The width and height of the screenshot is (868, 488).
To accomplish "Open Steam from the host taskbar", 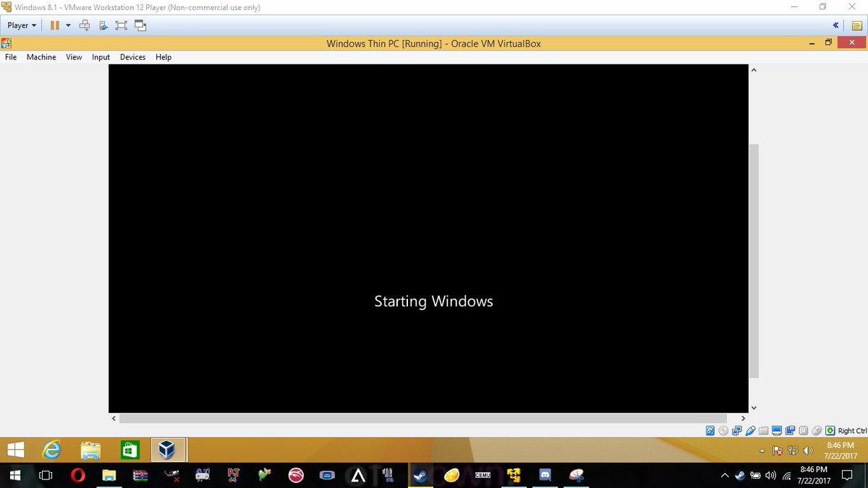I will (x=420, y=476).
